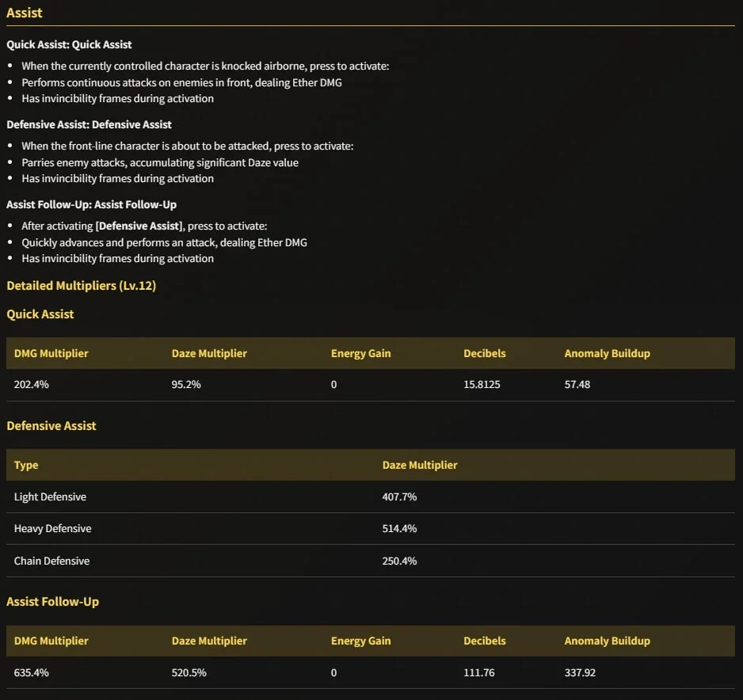Click the bold [Defensive Assist] reference text
Screen dimensions: 743x700
[x=139, y=226]
